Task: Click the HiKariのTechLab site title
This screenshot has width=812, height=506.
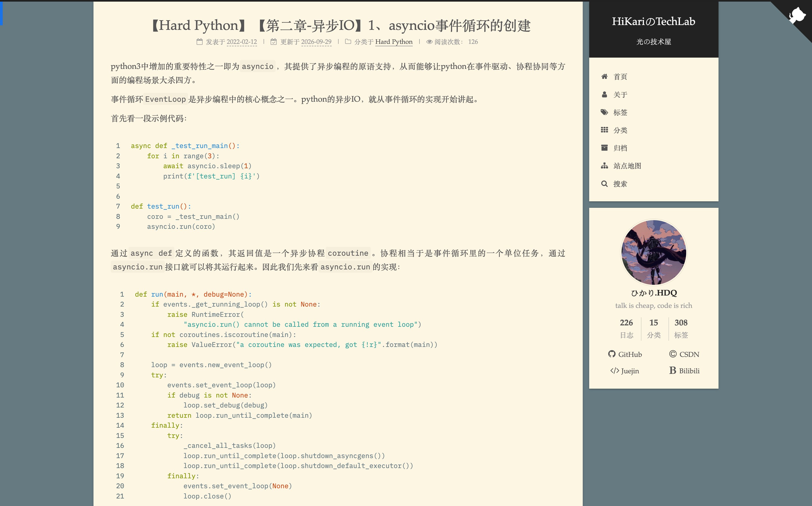Action: pos(654,22)
